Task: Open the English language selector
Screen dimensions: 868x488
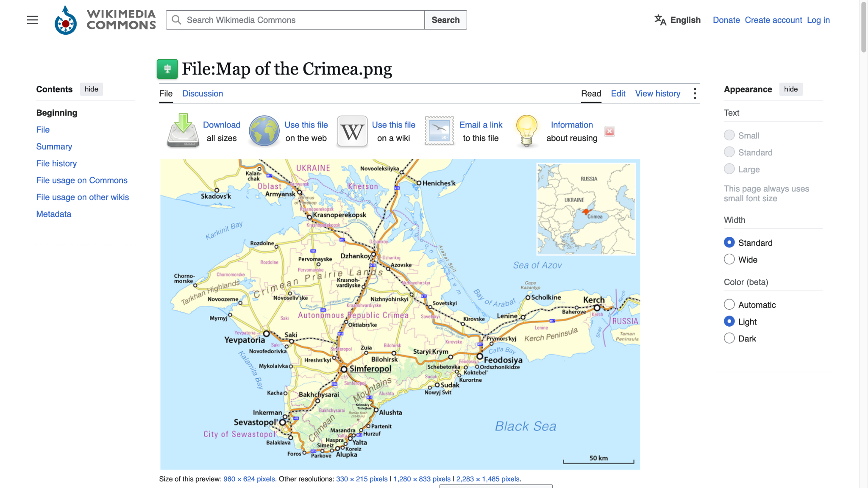Action: click(x=677, y=20)
